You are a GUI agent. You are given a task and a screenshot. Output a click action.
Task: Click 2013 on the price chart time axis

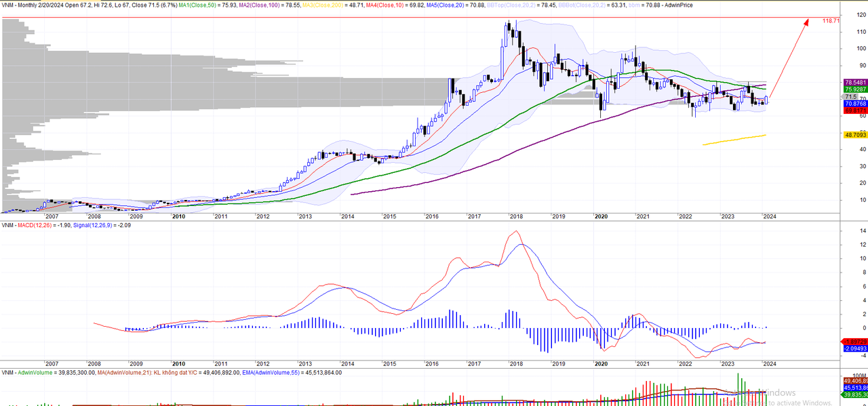pos(305,217)
